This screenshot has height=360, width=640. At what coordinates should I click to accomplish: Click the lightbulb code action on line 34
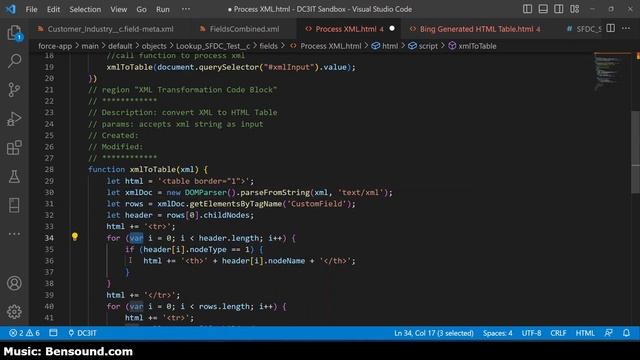pos(75,236)
